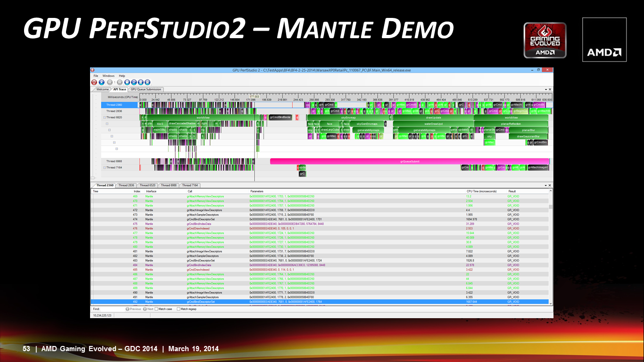644x362 pixels.
Task: Enable the Match case checkbox
Action: point(157,309)
